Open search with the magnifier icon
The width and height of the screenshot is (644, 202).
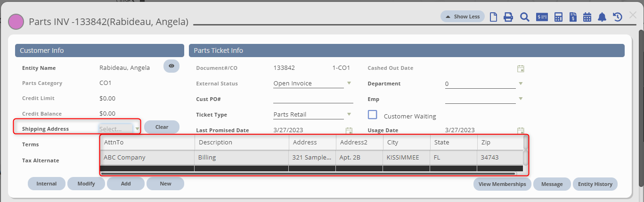pyautogui.click(x=524, y=17)
